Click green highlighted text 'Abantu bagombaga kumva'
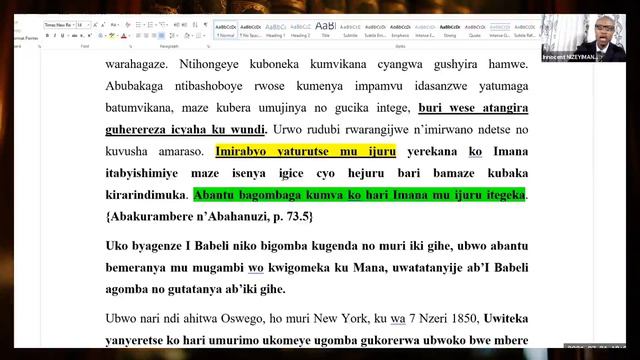640x360 pixels. (x=270, y=195)
